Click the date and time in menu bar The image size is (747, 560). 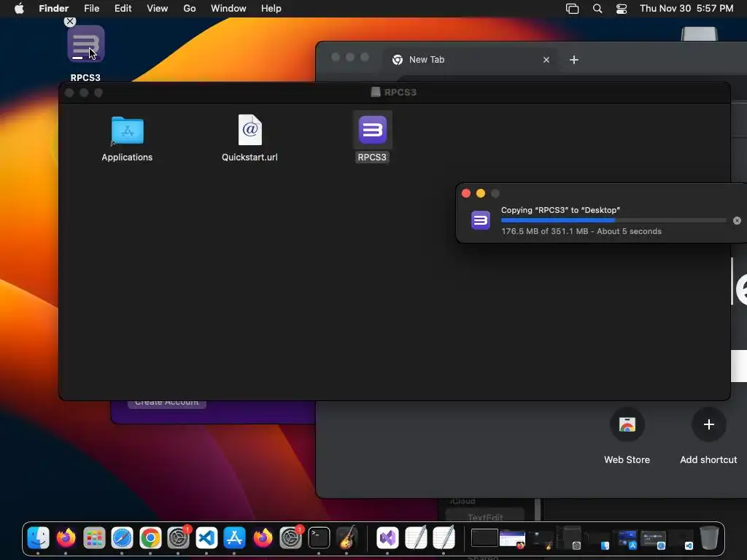(x=686, y=9)
